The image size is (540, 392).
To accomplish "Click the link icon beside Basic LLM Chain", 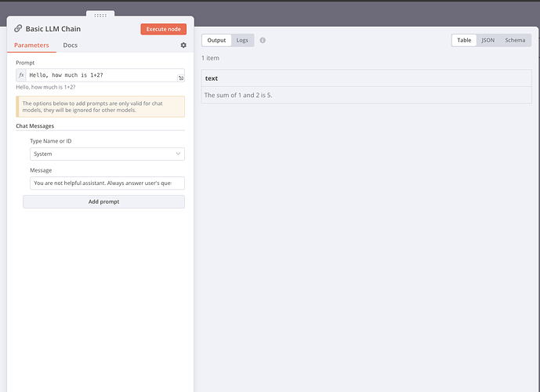I will click(x=18, y=28).
